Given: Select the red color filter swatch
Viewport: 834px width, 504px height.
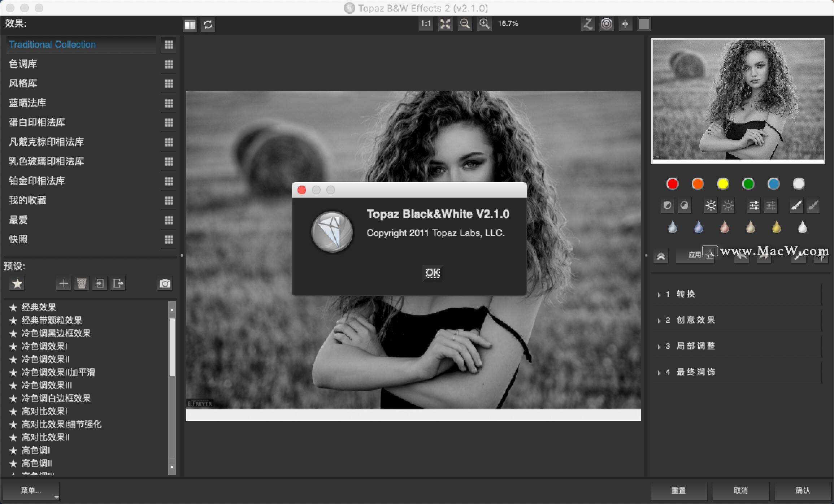Looking at the screenshot, I should pyautogui.click(x=672, y=184).
